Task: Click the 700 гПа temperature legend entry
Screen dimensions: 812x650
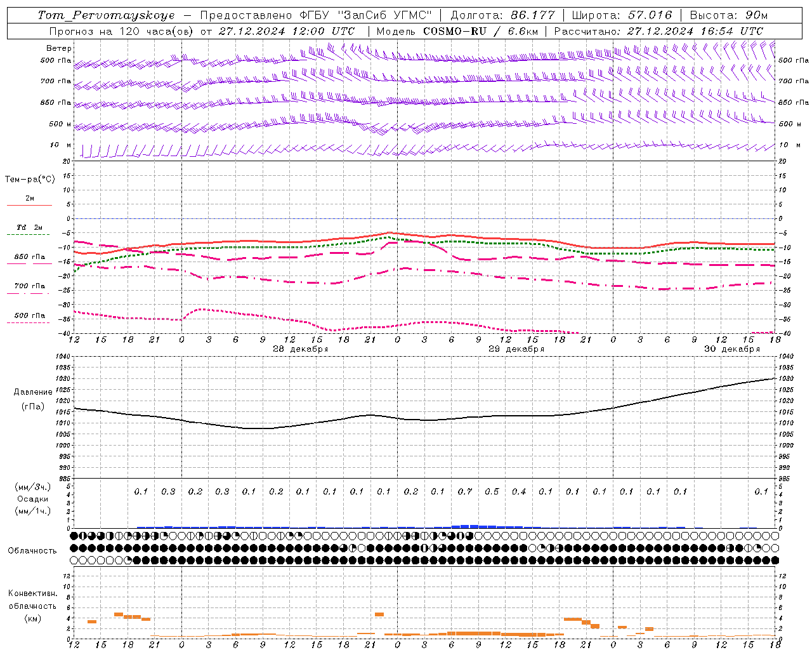Action: pos(30,286)
